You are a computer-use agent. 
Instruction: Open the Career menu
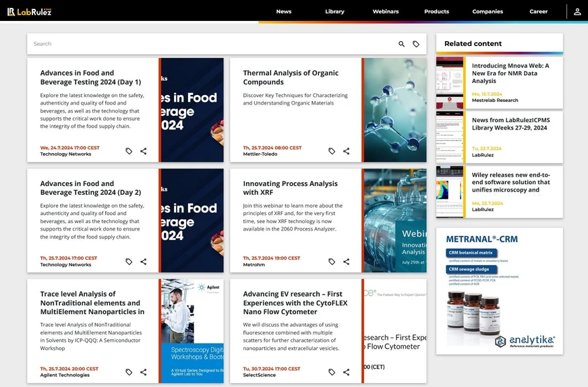pos(539,11)
